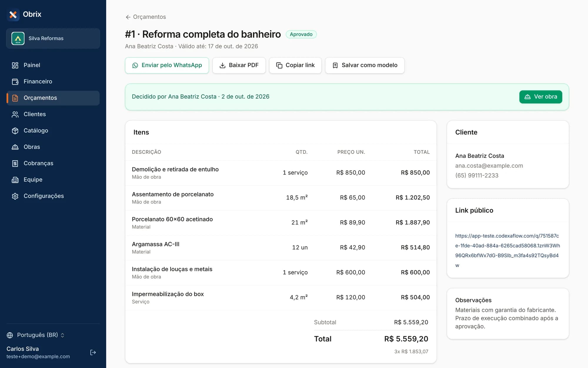
Task: Open the Painel menu item
Action: click(53, 65)
